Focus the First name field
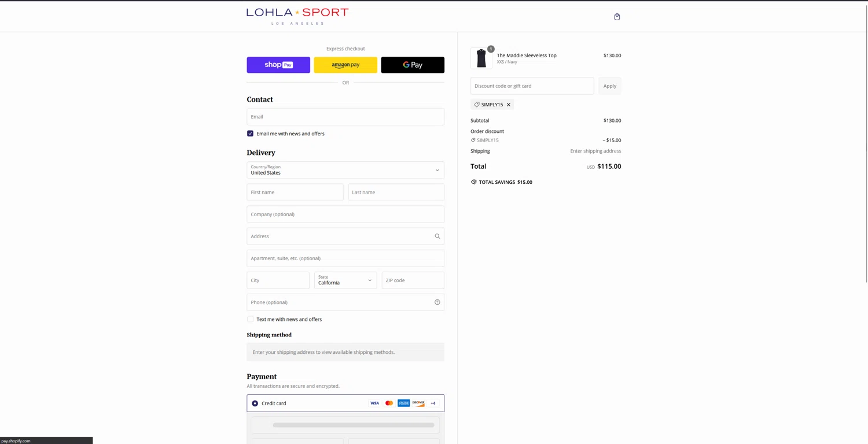The image size is (868, 444). (295, 193)
